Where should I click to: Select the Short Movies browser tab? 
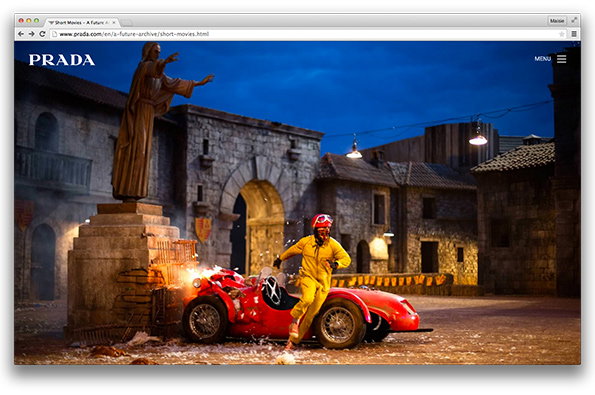point(82,23)
